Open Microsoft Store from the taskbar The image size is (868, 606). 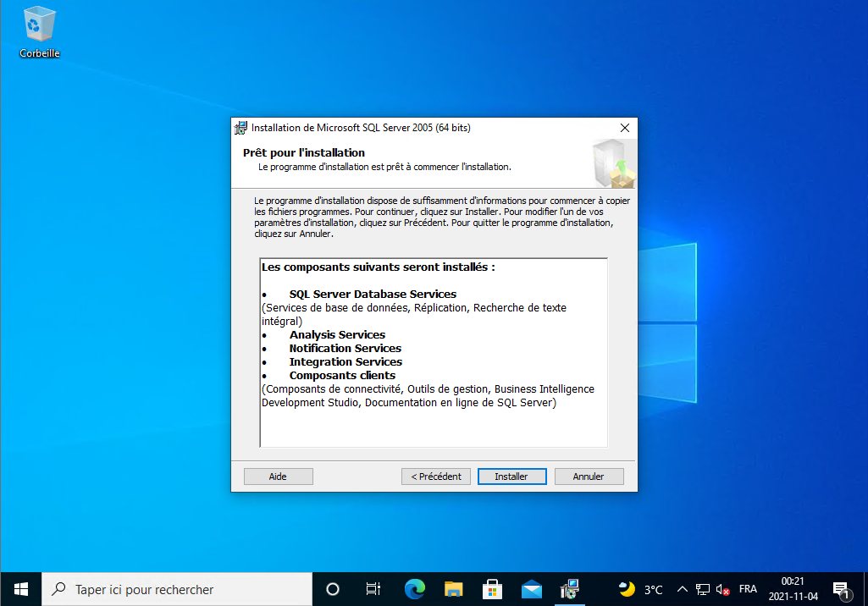pos(493,589)
